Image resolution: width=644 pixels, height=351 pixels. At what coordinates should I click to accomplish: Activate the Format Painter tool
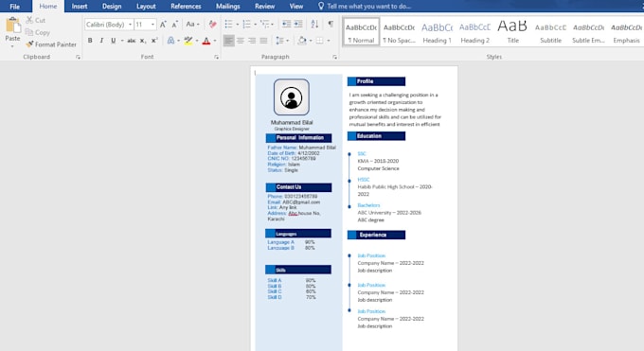[51, 44]
